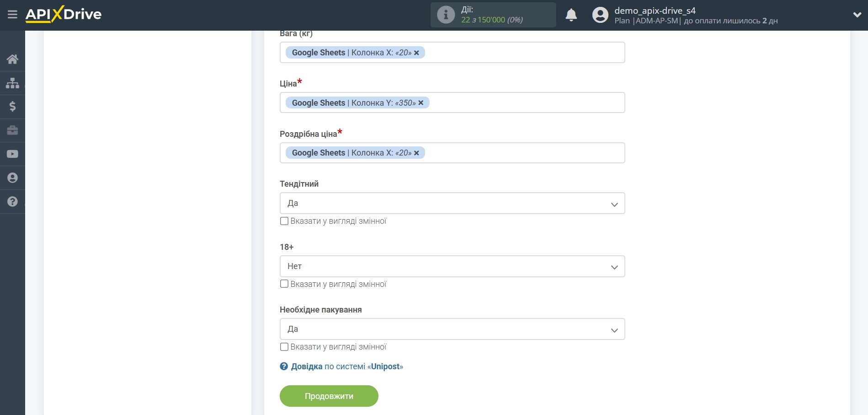This screenshot has height=415, width=868.
Task: Open the hamburger menu icon
Action: (x=12, y=15)
